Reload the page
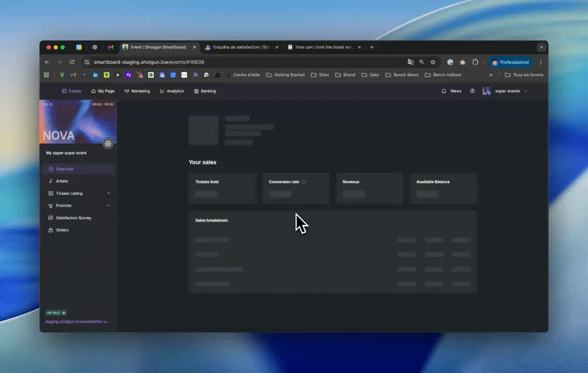The width and height of the screenshot is (588, 373). (x=71, y=62)
